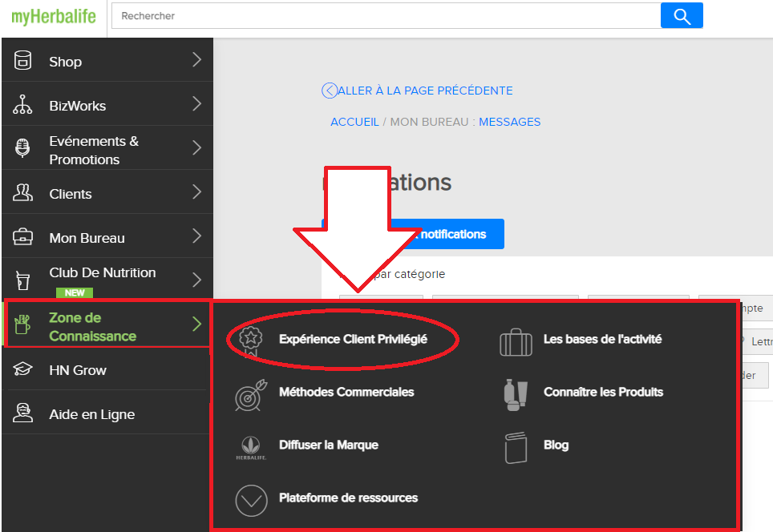The width and height of the screenshot is (773, 532).
Task: Click the HN Grow graduation cap icon
Action: 22,369
